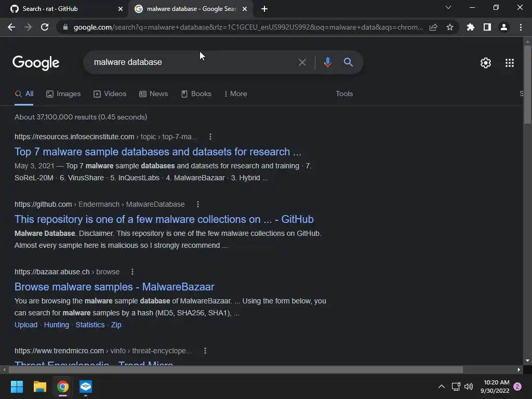Viewport: 532px width, 399px height.
Task: Open options for the infosecinstitute result
Action: click(x=210, y=137)
